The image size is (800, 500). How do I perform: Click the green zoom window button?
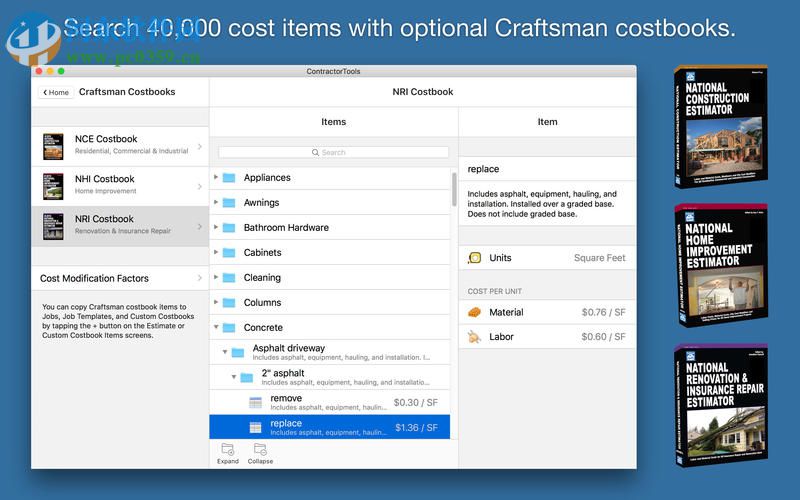61,71
